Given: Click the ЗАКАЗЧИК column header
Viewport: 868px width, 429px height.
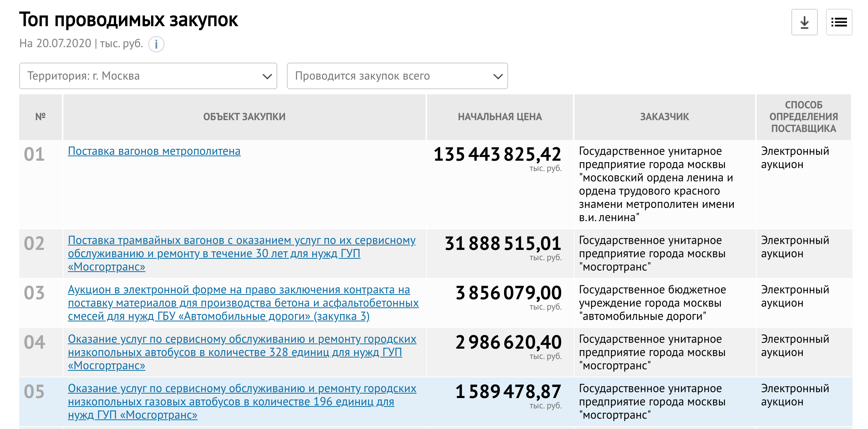Looking at the screenshot, I should (664, 117).
